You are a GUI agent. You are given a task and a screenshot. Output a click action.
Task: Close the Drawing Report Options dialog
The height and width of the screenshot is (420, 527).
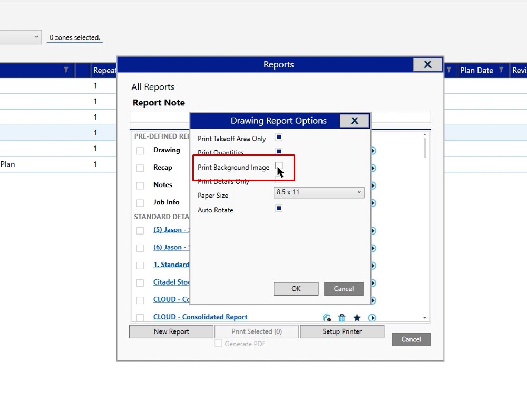[354, 121]
